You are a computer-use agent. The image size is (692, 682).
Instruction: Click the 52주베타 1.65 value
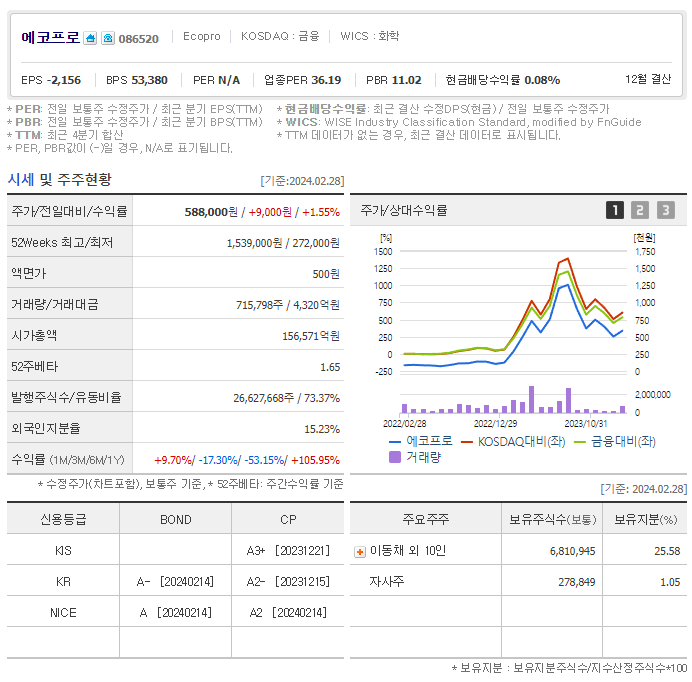coord(330,367)
